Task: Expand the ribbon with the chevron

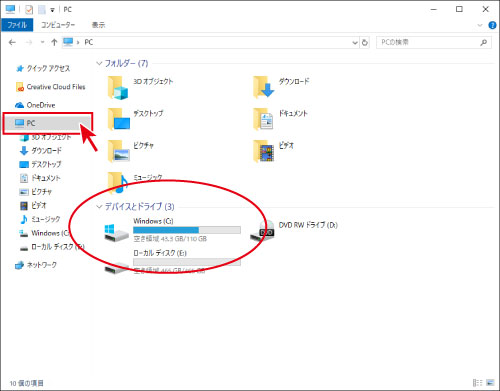Action: (x=480, y=25)
